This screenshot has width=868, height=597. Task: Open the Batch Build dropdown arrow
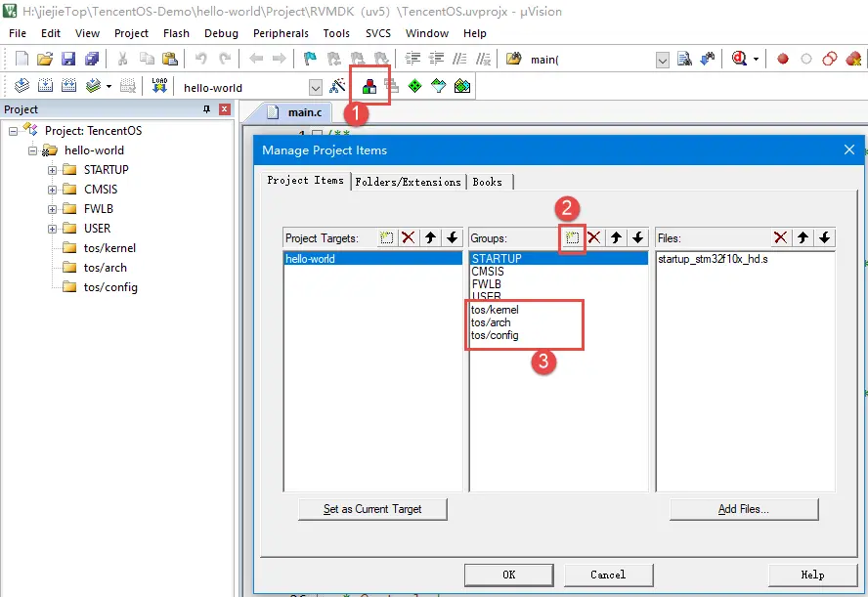point(108,86)
